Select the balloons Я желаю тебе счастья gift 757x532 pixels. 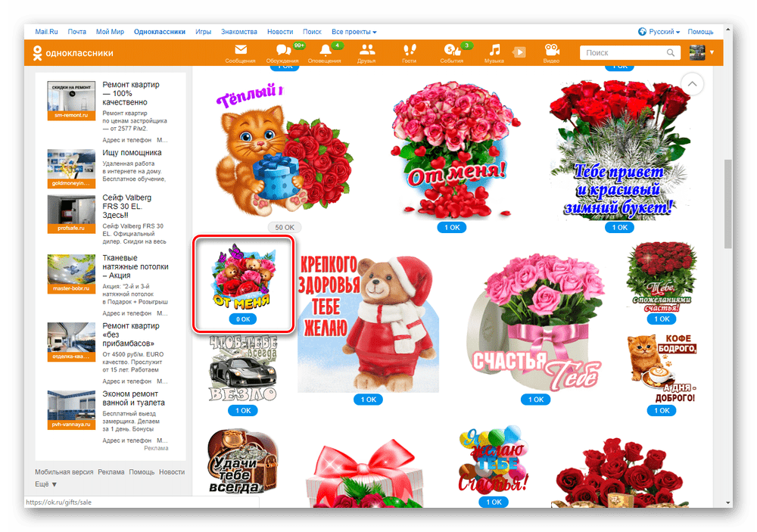tap(494, 459)
